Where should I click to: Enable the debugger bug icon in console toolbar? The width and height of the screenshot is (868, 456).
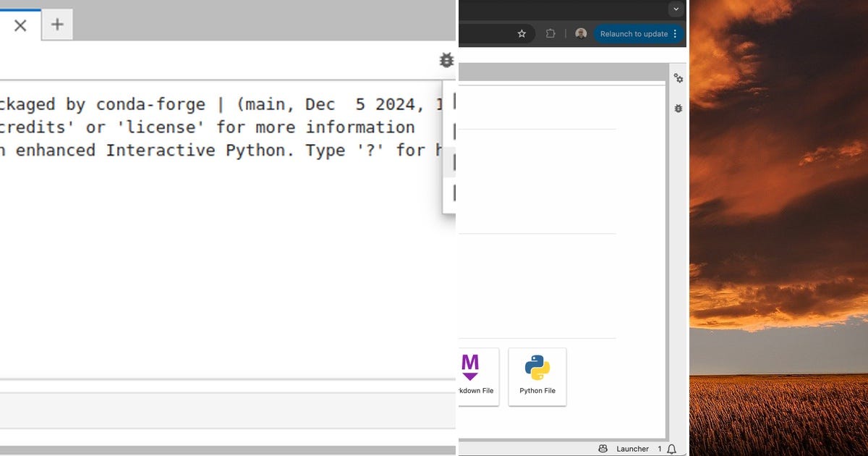pyautogui.click(x=446, y=60)
